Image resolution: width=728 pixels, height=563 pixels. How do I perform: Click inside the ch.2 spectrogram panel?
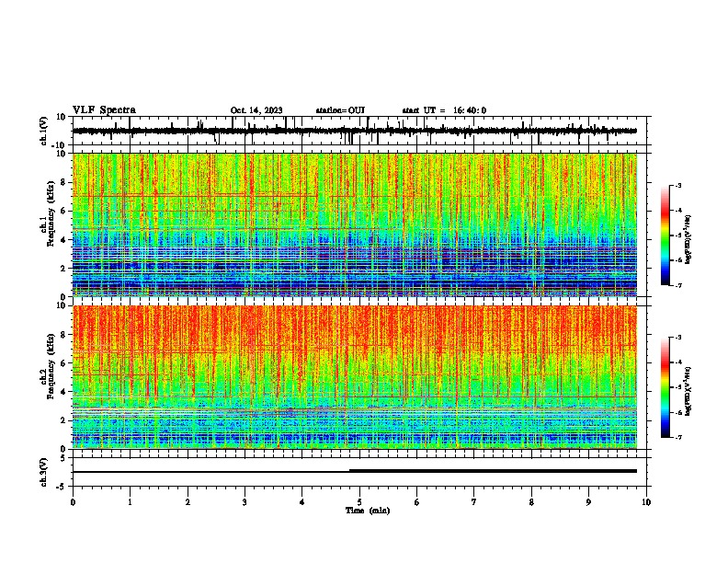(354, 377)
